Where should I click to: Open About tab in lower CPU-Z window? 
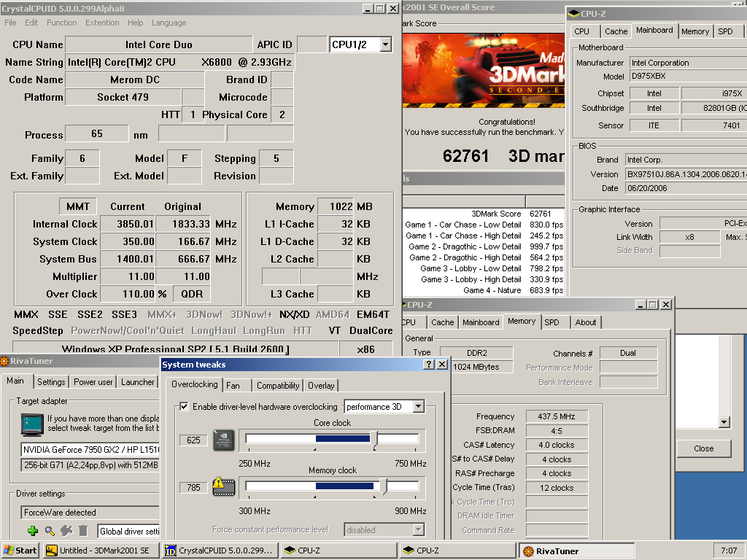pyautogui.click(x=586, y=322)
